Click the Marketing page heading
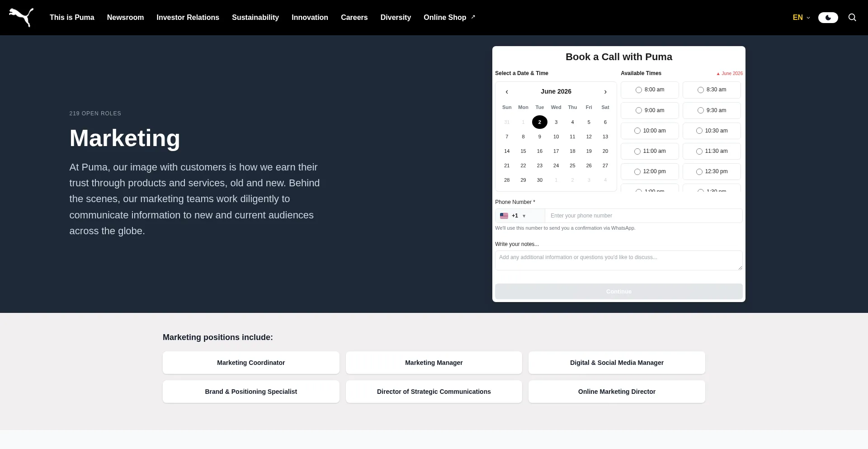Screen dimensions: 868x449 [x=125, y=138]
